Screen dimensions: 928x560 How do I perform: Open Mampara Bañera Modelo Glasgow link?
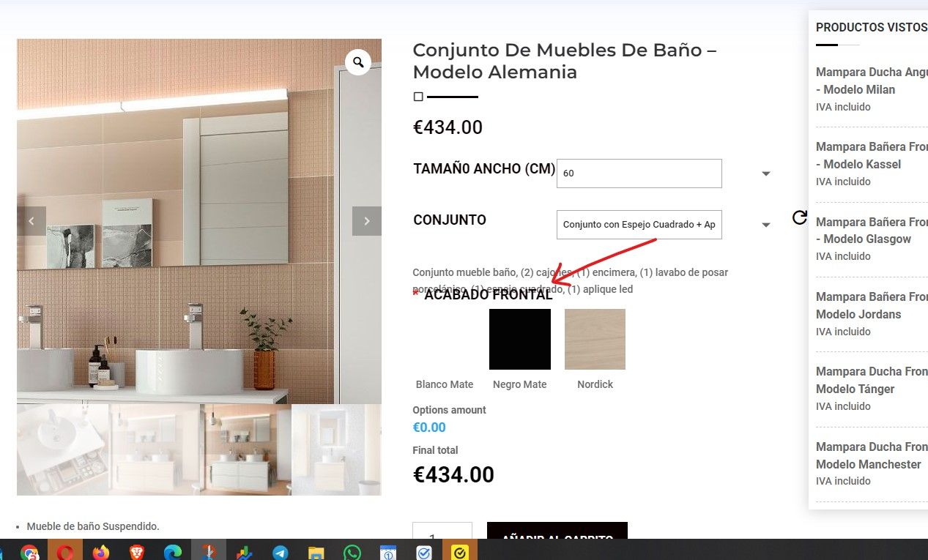(872, 231)
